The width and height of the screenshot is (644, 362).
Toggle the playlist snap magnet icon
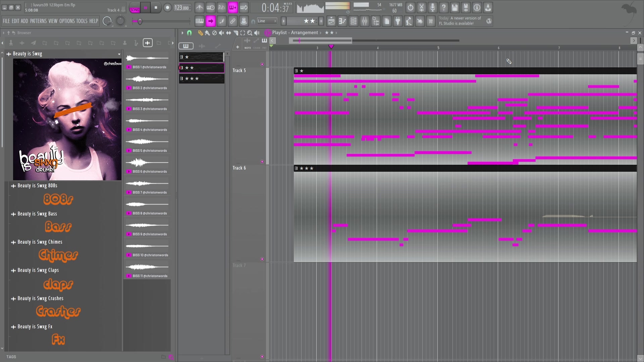pyautogui.click(x=189, y=33)
